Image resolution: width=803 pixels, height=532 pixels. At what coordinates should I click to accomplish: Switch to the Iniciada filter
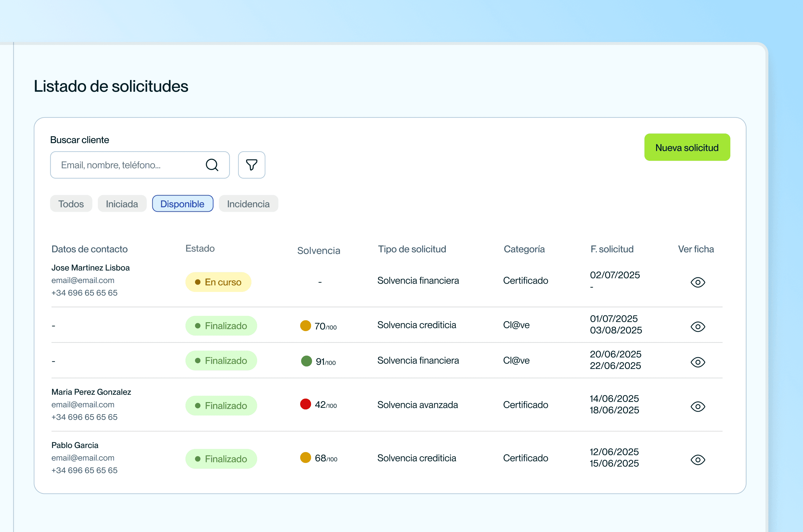point(122,203)
